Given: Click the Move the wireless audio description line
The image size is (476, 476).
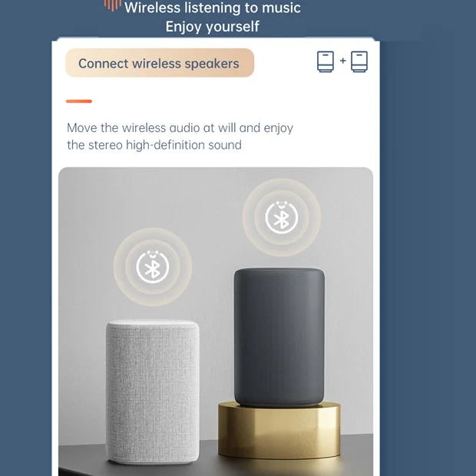Looking at the screenshot, I should tap(180, 128).
